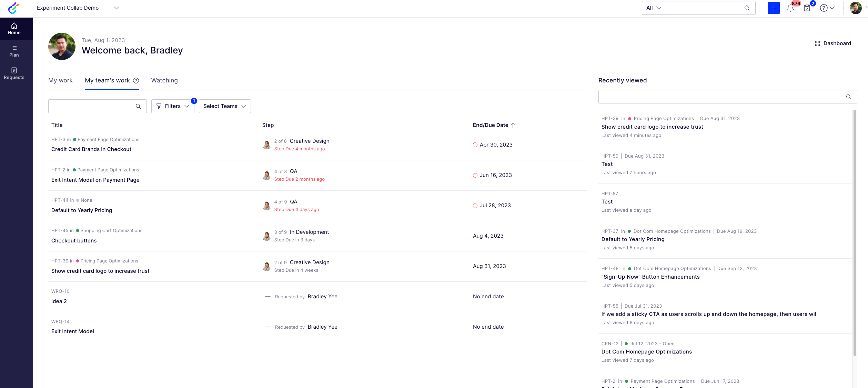The height and width of the screenshot is (388, 868).
Task: Open recently viewed Show credit card logo item
Action: tap(725, 127)
